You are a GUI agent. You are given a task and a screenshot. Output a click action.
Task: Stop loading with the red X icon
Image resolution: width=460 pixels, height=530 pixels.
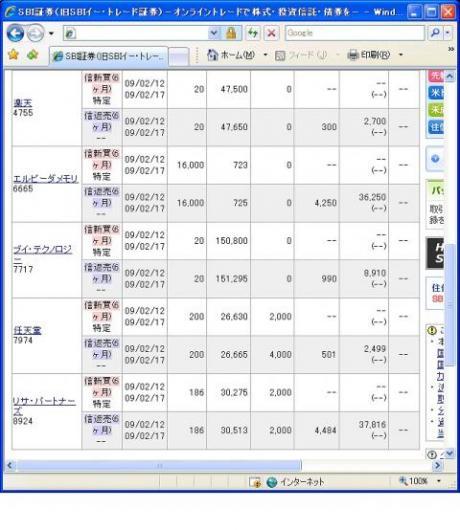pyautogui.click(x=271, y=33)
